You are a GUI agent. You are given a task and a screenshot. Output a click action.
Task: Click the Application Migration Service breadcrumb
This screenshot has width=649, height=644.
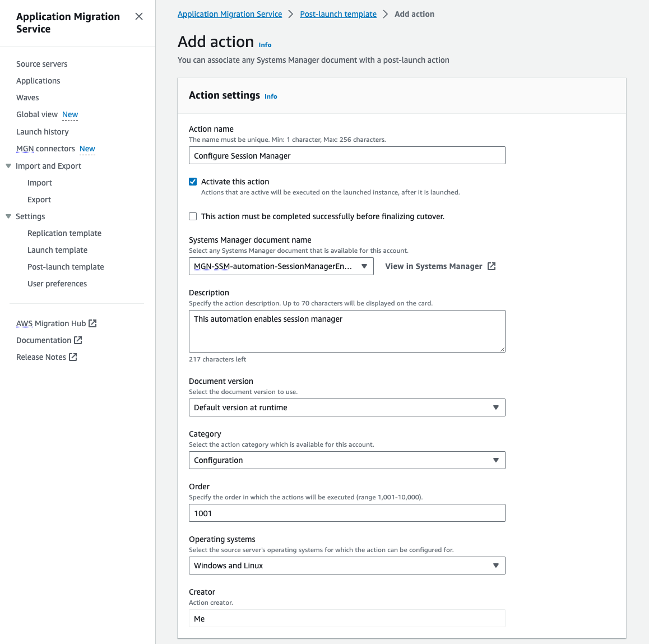pos(230,13)
